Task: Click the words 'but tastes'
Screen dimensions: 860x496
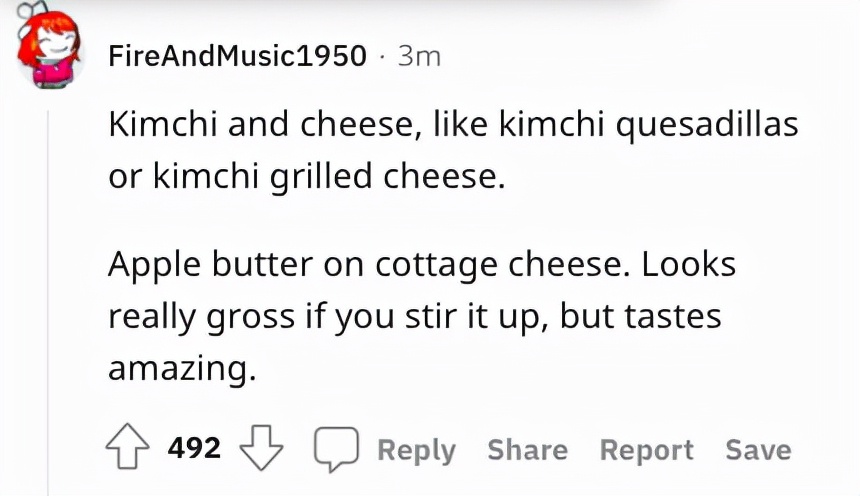Action: tap(640, 317)
